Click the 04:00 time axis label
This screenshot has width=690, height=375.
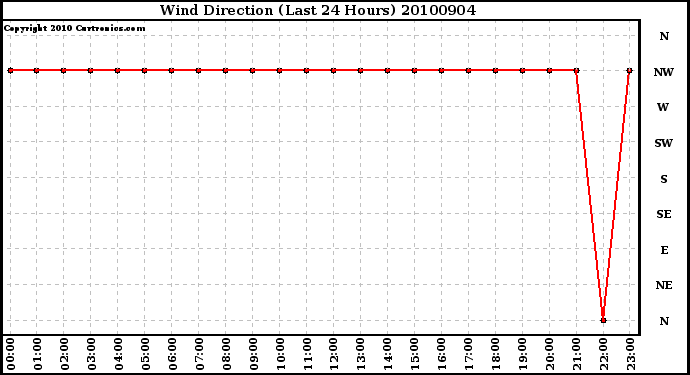[x=118, y=354]
